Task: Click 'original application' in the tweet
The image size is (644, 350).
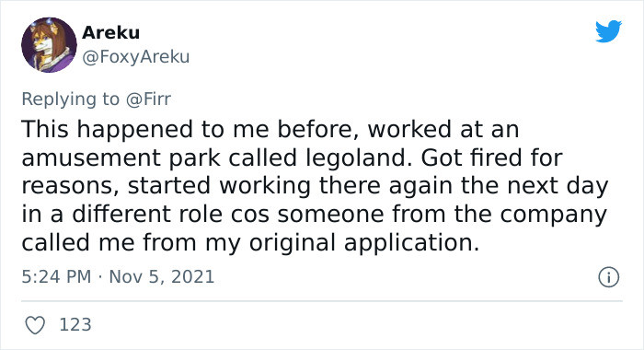Action: tap(364, 243)
